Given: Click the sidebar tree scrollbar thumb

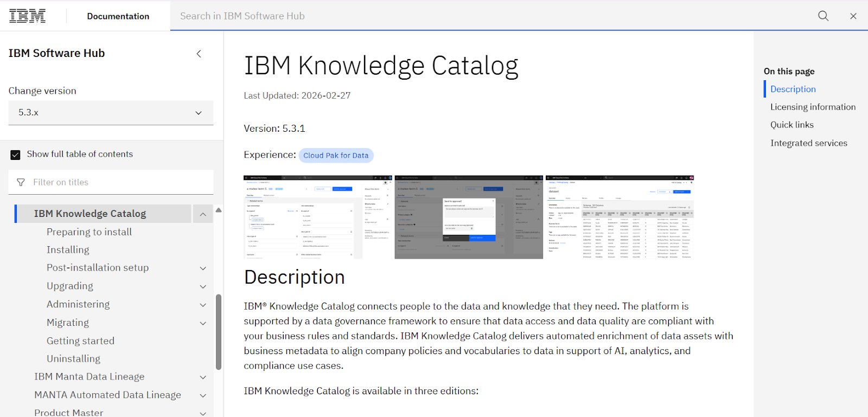Looking at the screenshot, I should [x=219, y=332].
